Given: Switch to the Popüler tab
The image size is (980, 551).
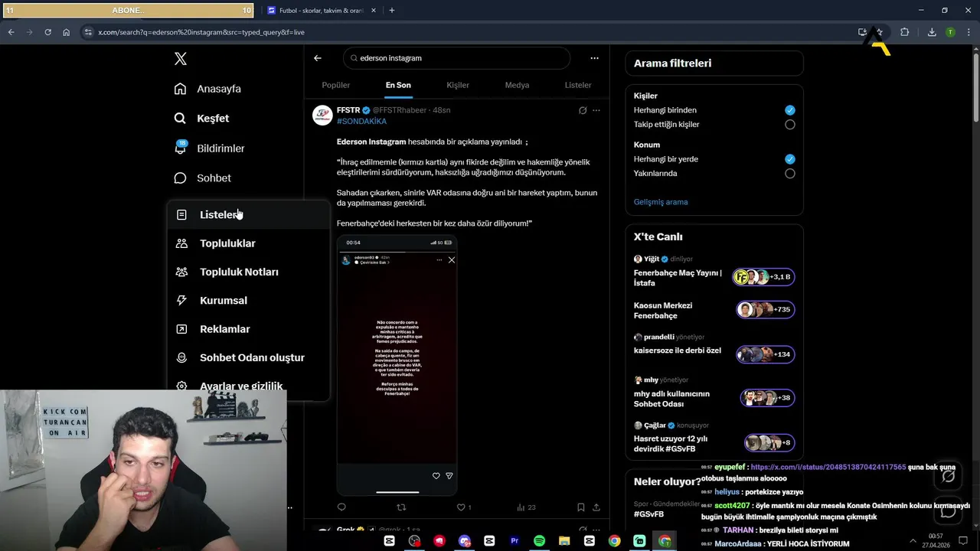Looking at the screenshot, I should click(x=336, y=85).
